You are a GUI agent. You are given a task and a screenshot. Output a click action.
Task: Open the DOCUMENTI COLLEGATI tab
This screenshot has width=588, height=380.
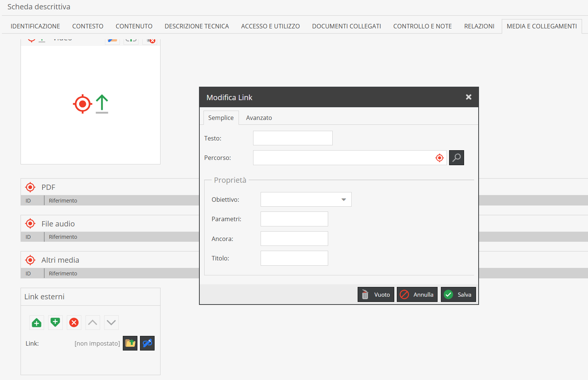point(346,26)
